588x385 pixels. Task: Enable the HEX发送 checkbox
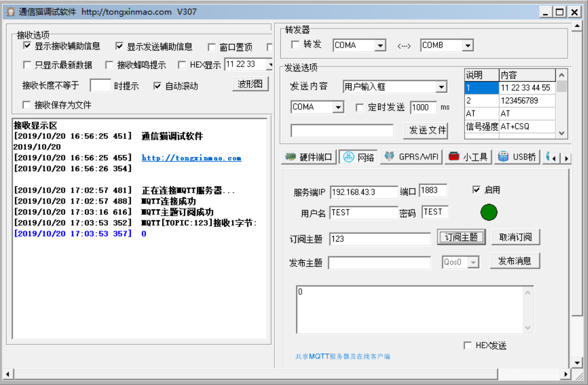(468, 346)
